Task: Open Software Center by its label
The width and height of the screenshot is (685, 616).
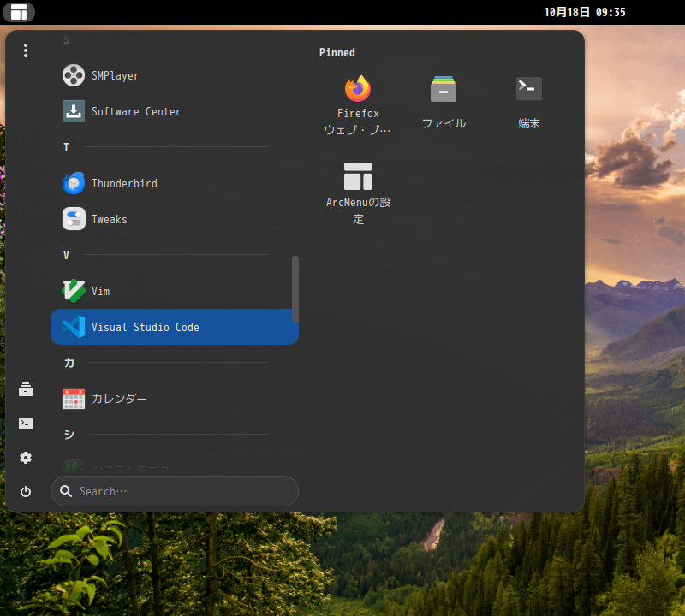Action: (x=136, y=112)
